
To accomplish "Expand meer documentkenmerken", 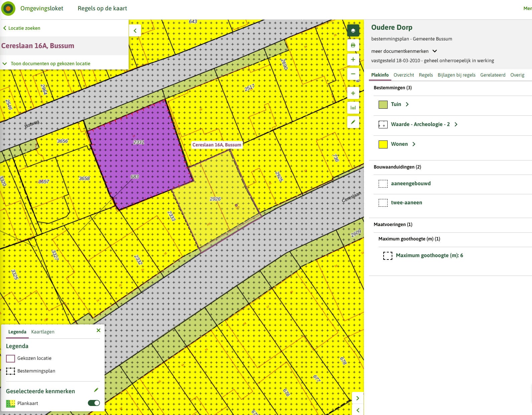I will [404, 51].
